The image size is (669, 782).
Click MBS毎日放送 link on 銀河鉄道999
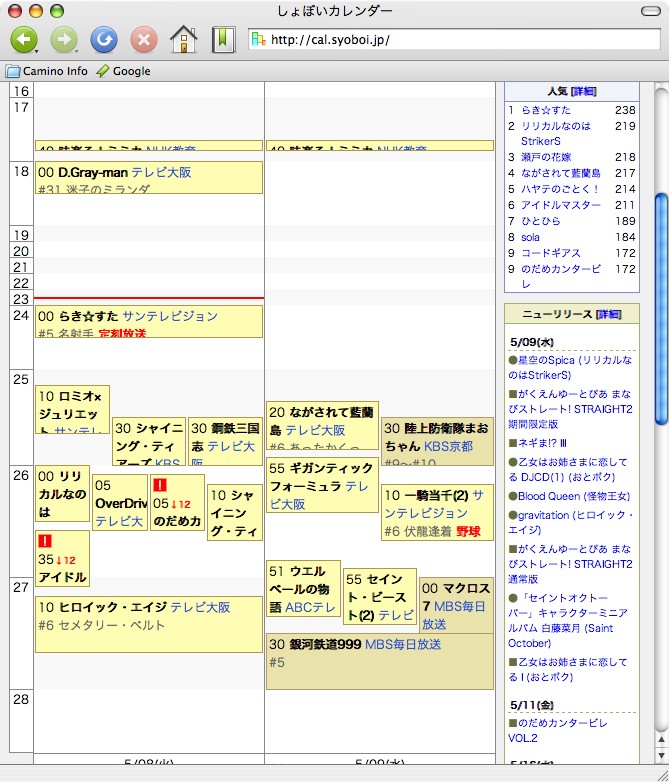pyautogui.click(x=403, y=644)
